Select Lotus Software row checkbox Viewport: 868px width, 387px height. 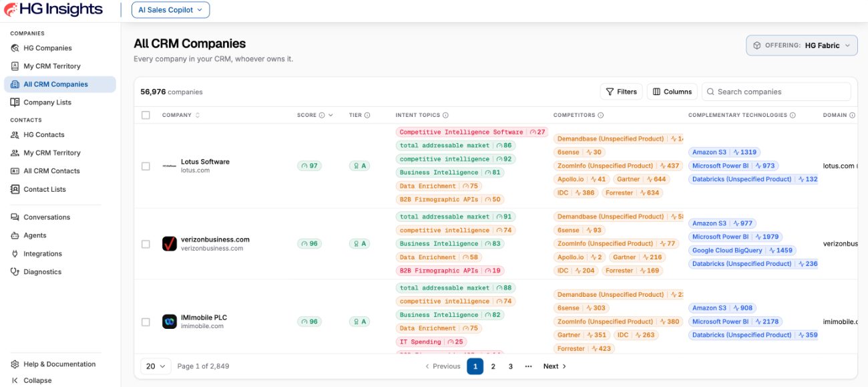[x=146, y=166]
